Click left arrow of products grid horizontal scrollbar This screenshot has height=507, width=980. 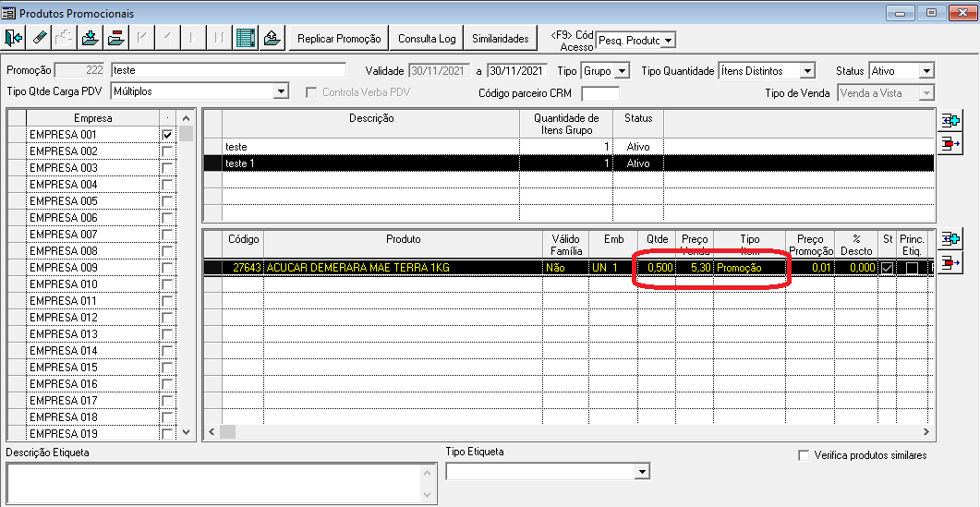(212, 432)
